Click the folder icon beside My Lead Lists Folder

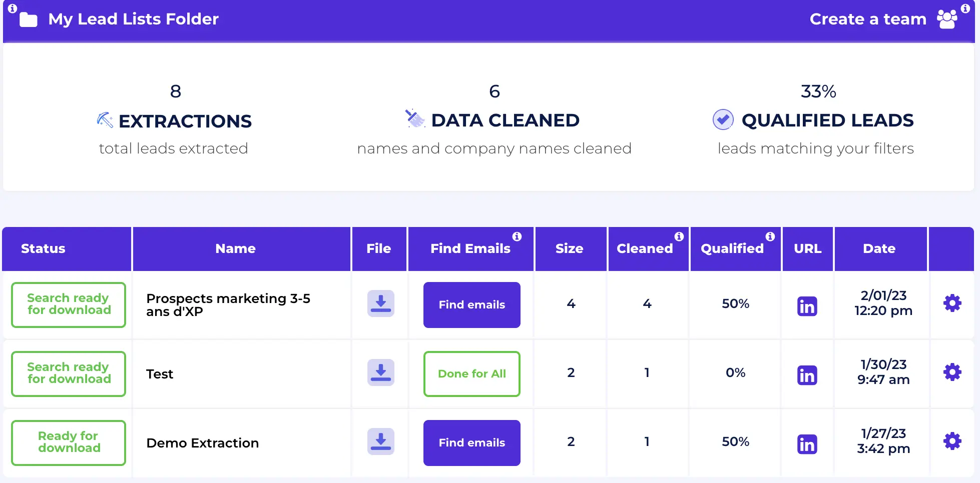coord(29,19)
